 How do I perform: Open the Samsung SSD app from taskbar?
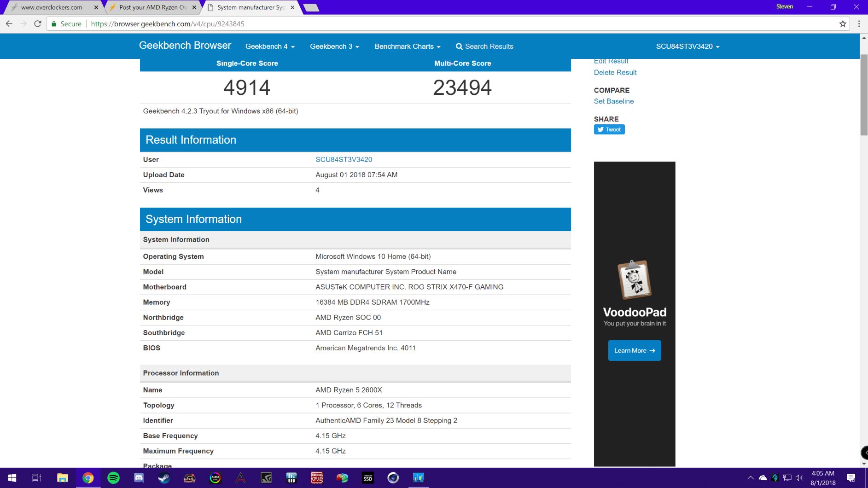coord(367,478)
